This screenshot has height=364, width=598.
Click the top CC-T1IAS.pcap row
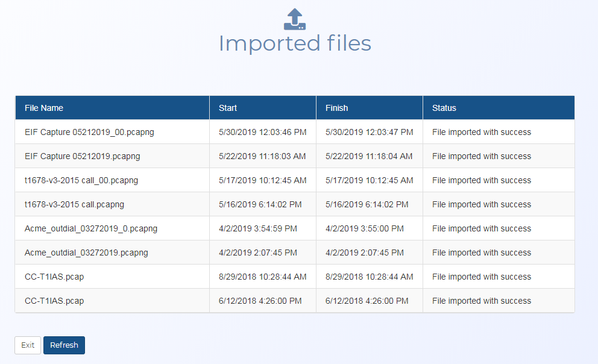54,276
